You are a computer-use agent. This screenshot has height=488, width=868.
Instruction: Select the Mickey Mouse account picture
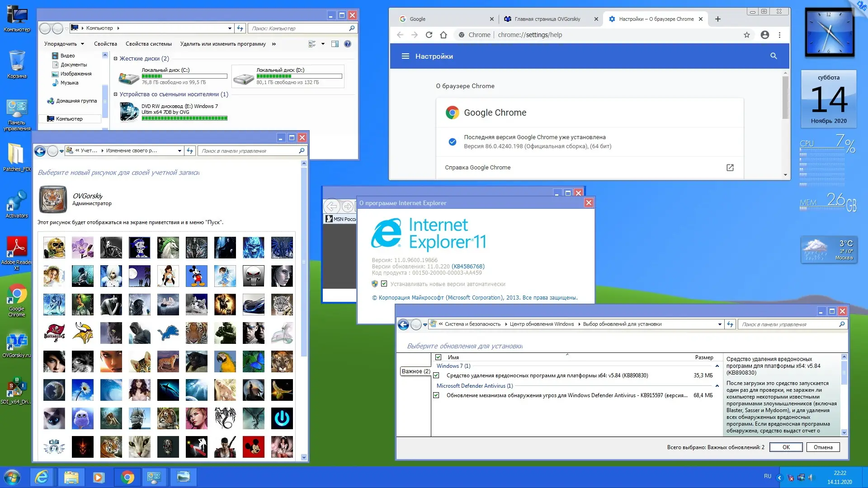point(197,276)
